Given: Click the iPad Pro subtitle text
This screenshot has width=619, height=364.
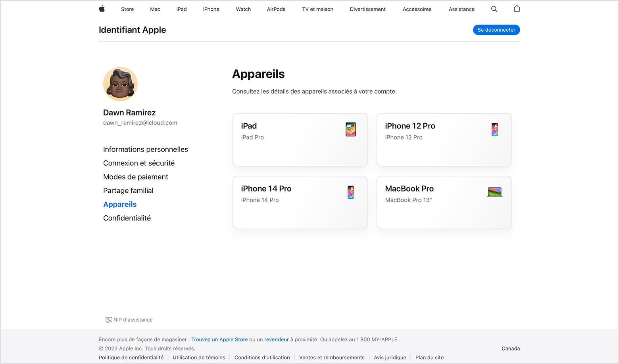Looking at the screenshot, I should [252, 138].
